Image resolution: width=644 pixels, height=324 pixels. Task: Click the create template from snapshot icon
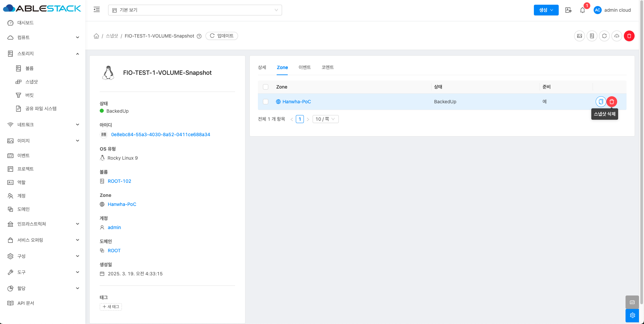point(580,36)
